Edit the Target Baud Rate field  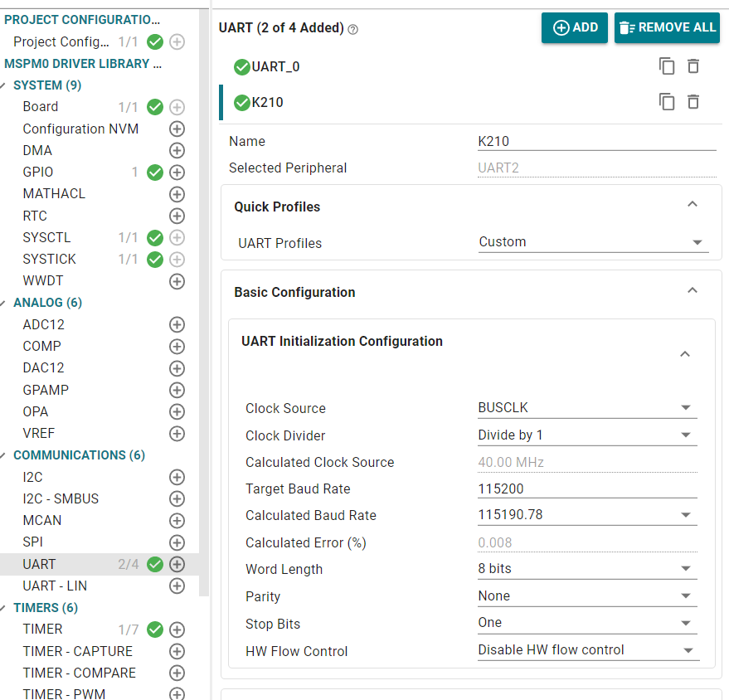[x=588, y=489]
